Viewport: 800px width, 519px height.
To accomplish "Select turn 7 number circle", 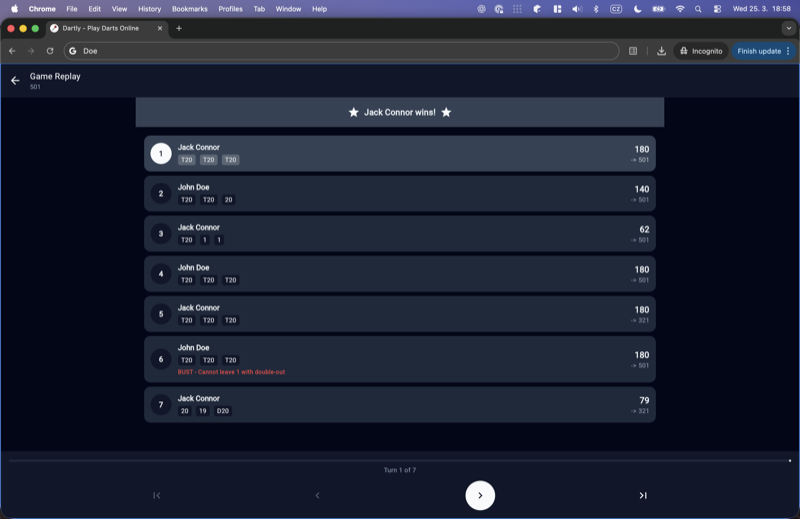I will (161, 405).
